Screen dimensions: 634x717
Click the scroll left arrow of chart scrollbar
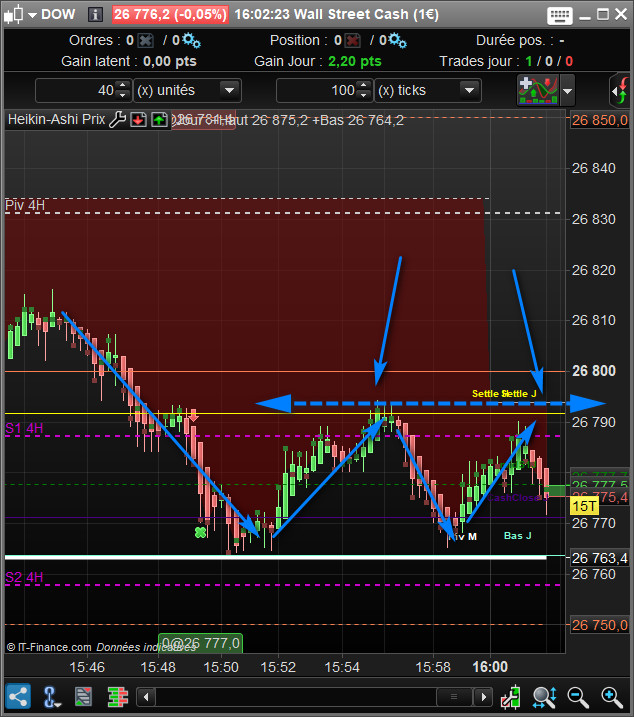coord(146,697)
